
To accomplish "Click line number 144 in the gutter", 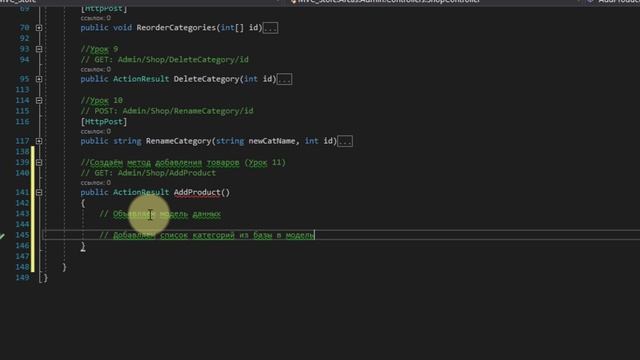I will [22, 224].
